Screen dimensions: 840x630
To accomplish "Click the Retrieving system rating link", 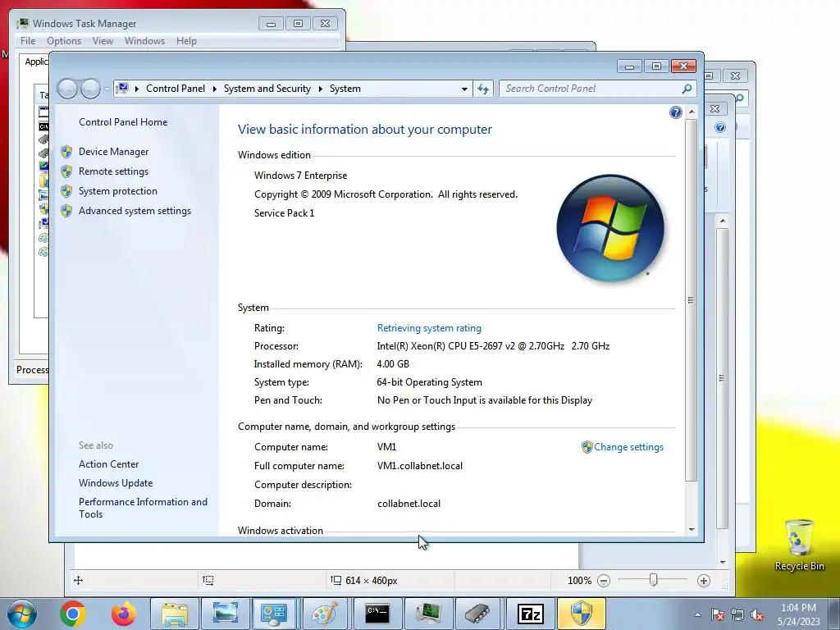I will point(429,328).
